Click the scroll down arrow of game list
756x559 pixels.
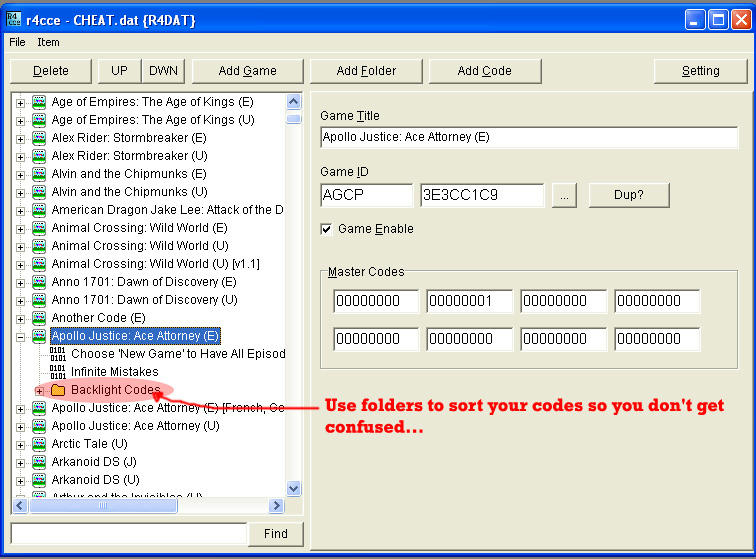click(x=293, y=489)
